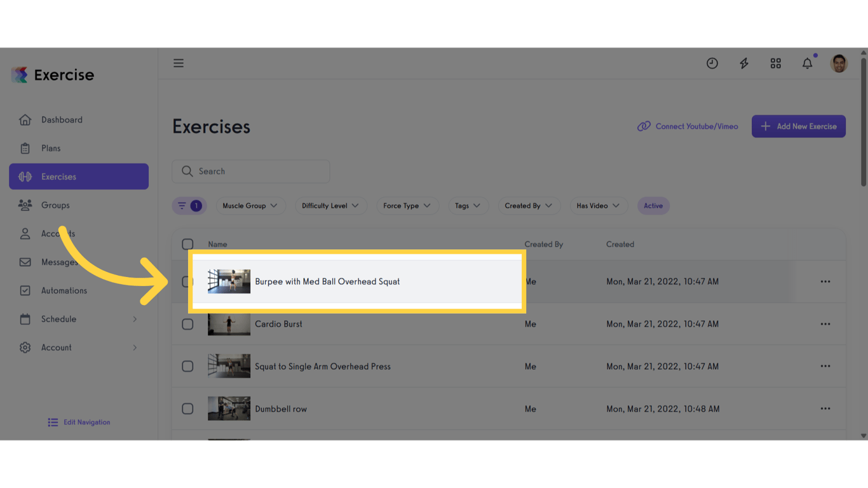
Task: Tick the select-all checkbox in the table header
Action: [187, 244]
